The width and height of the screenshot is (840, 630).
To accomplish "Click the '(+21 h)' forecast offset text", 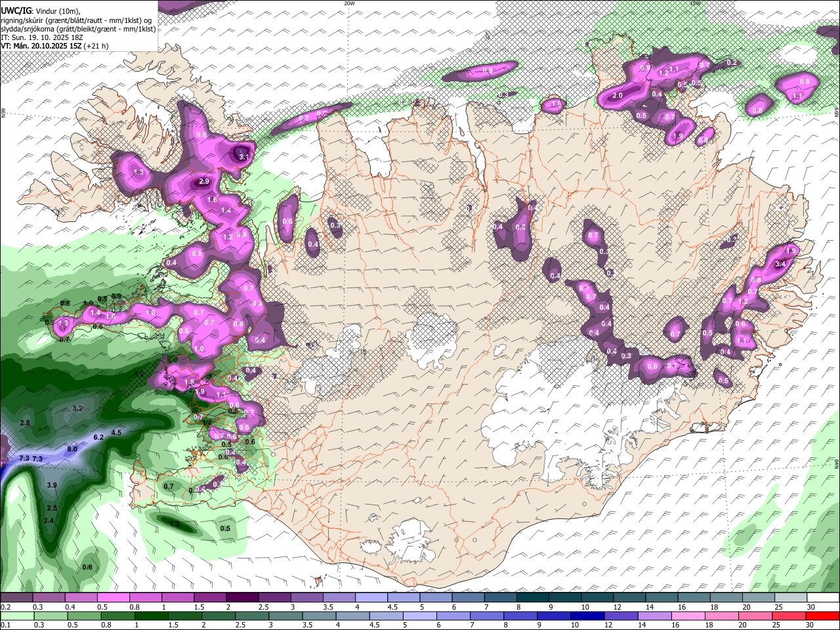I will tap(96, 46).
